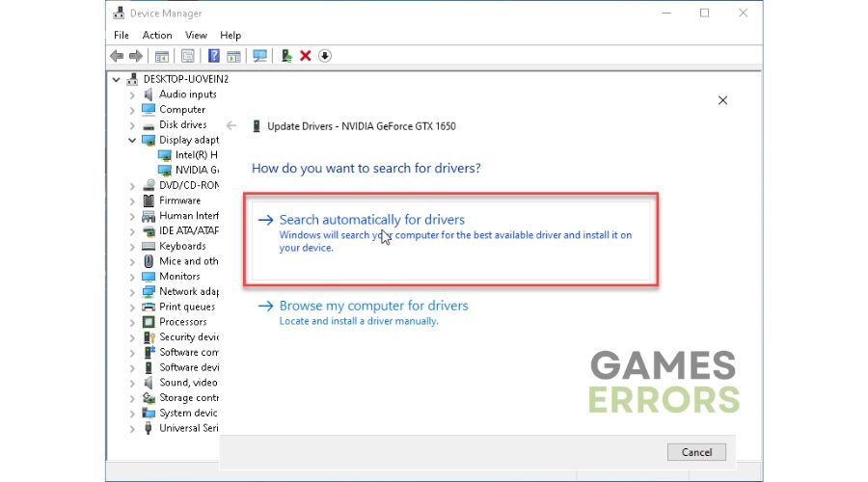Click the action pane toolbar icon
Screen dimensions: 868x482
(233, 56)
